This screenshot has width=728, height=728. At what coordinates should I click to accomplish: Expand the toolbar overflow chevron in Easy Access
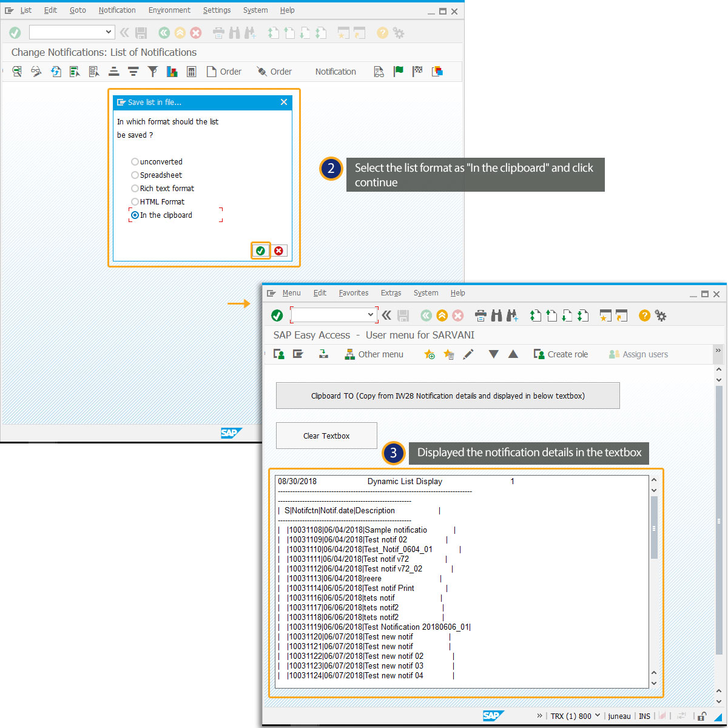click(718, 351)
